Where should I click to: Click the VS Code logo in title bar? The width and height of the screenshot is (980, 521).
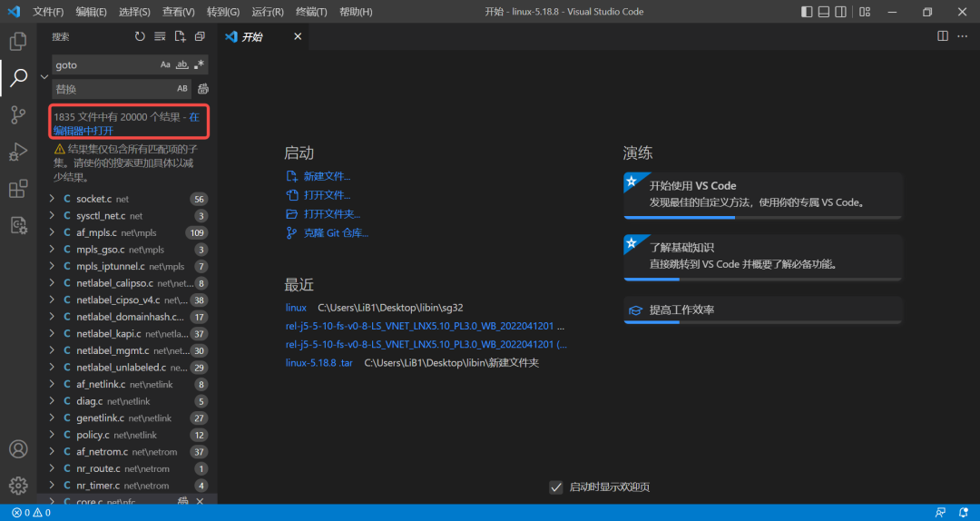click(14, 12)
